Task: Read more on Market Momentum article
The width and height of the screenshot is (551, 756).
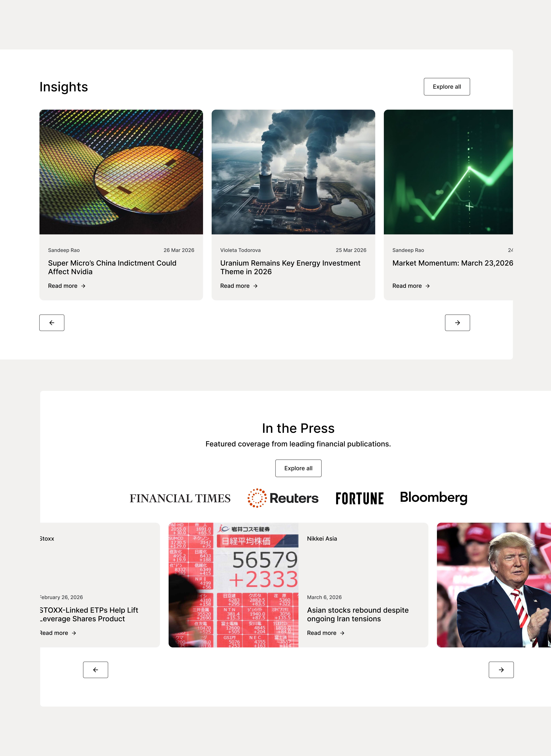Action: coord(411,286)
